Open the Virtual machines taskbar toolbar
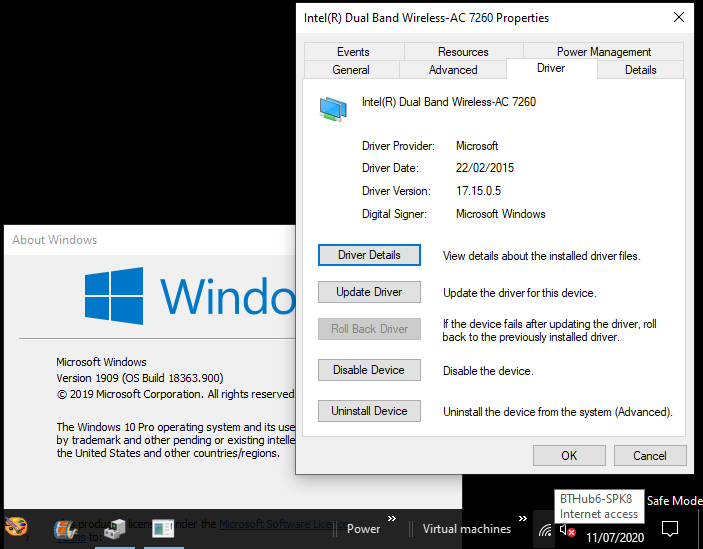 coord(467,529)
